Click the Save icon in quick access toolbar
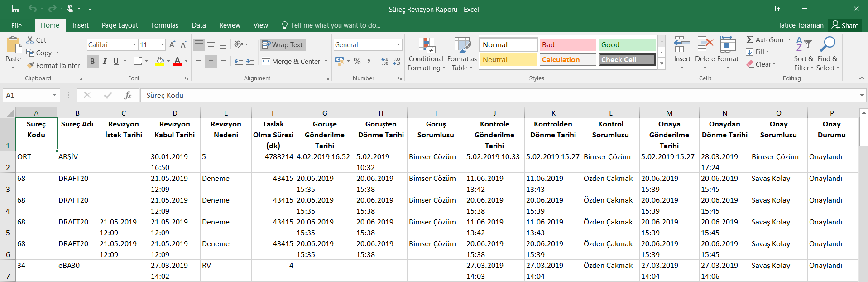This screenshot has width=868, height=282. click(16, 9)
